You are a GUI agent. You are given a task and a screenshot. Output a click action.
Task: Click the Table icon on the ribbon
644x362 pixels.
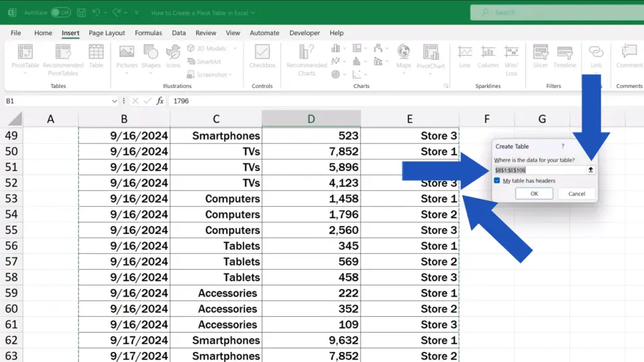click(x=96, y=56)
